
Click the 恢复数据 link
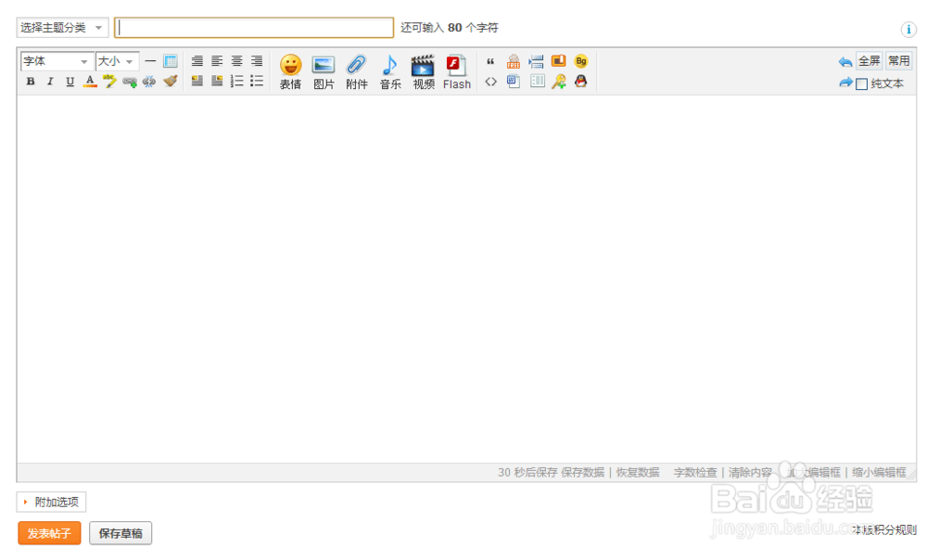[x=638, y=473]
